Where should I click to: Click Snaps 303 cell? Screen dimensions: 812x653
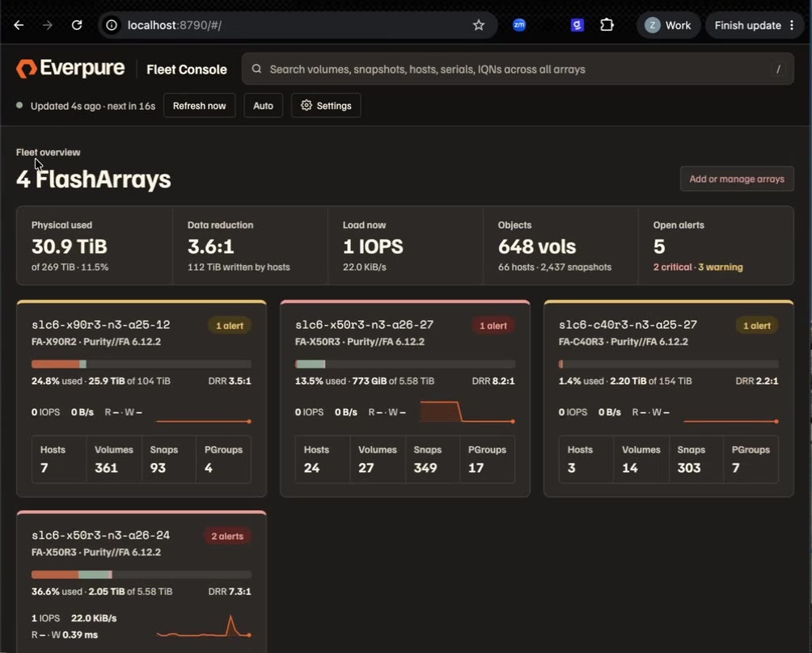point(696,460)
